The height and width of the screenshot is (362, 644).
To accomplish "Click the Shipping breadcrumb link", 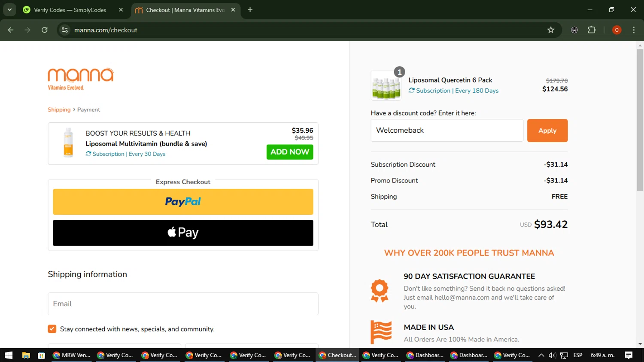I will 59,110.
